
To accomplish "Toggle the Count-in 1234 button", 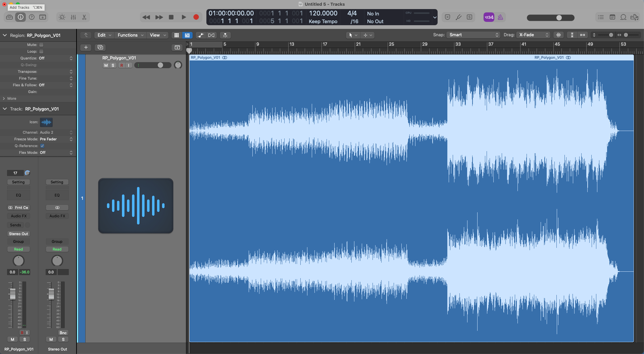I will click(489, 17).
